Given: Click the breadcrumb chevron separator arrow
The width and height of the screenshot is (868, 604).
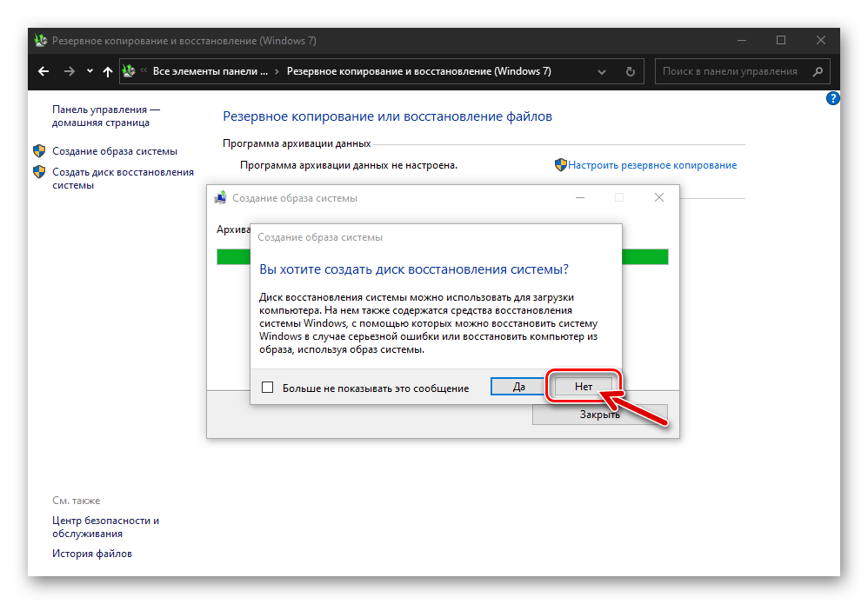Looking at the screenshot, I should (277, 71).
